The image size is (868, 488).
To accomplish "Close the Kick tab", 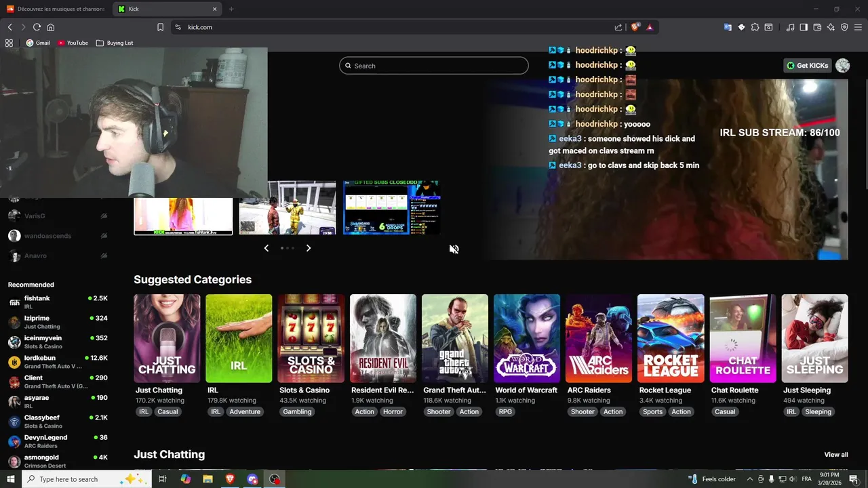I will tap(215, 9).
